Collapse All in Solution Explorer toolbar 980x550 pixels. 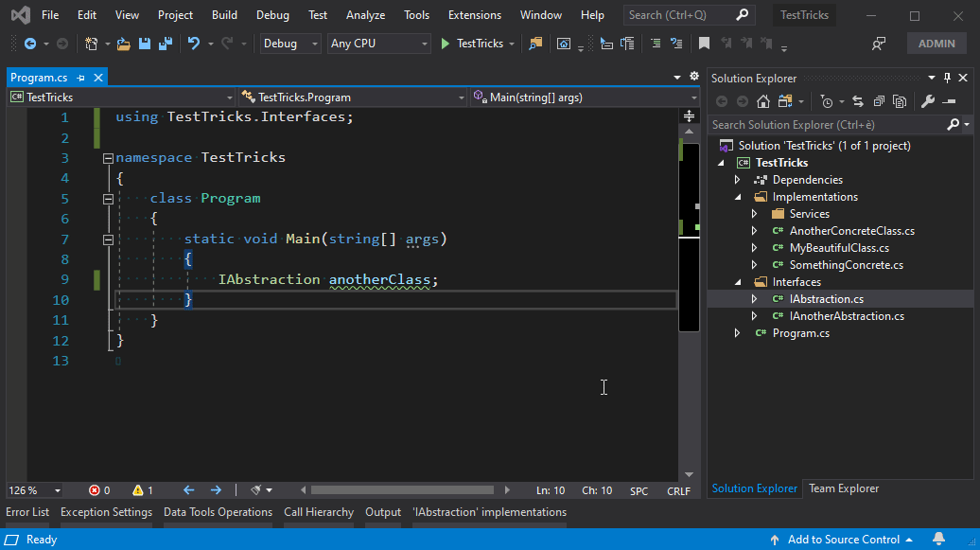tap(879, 101)
